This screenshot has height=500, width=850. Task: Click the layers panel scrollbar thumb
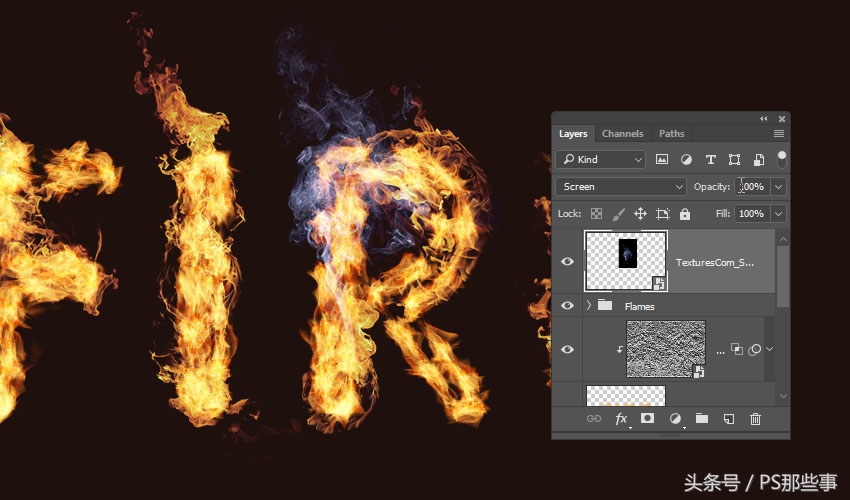(783, 277)
